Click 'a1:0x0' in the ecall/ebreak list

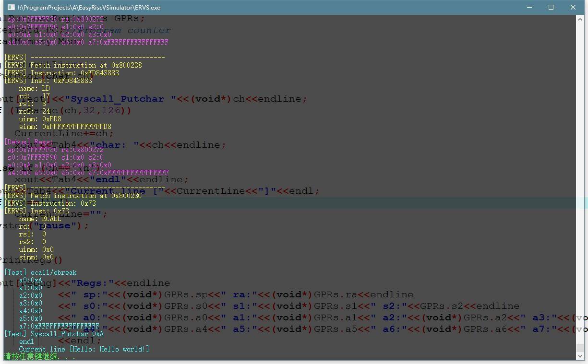[x=30, y=288]
